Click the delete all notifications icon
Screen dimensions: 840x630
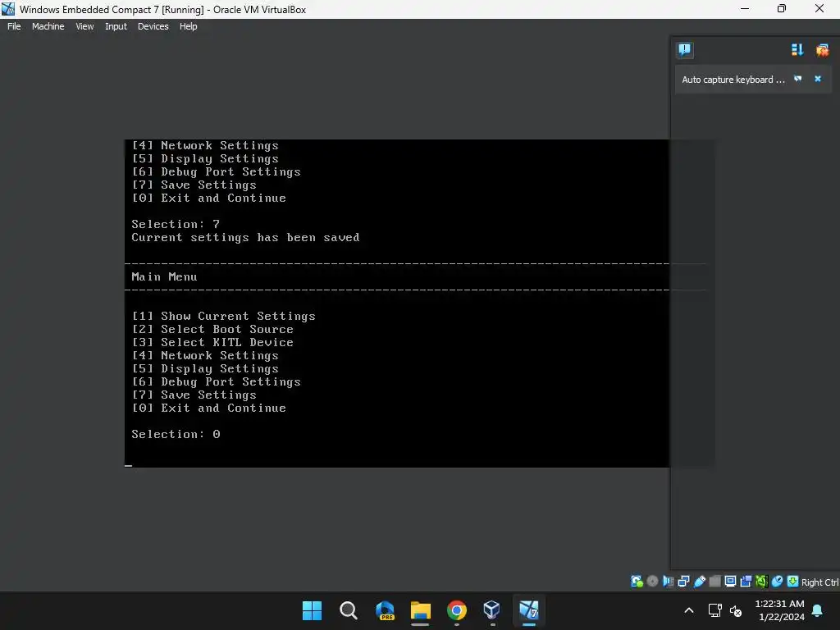[x=822, y=50]
